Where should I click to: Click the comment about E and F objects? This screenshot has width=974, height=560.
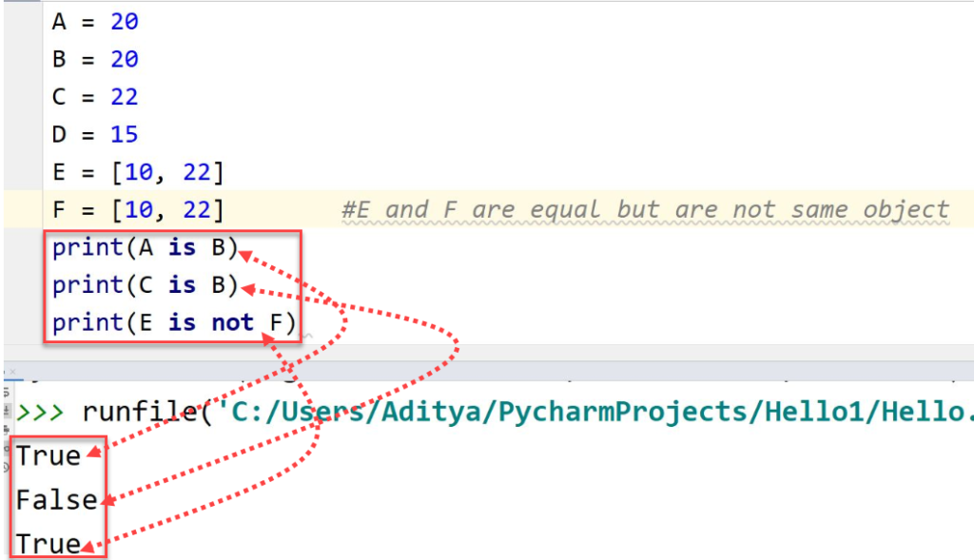pos(646,210)
